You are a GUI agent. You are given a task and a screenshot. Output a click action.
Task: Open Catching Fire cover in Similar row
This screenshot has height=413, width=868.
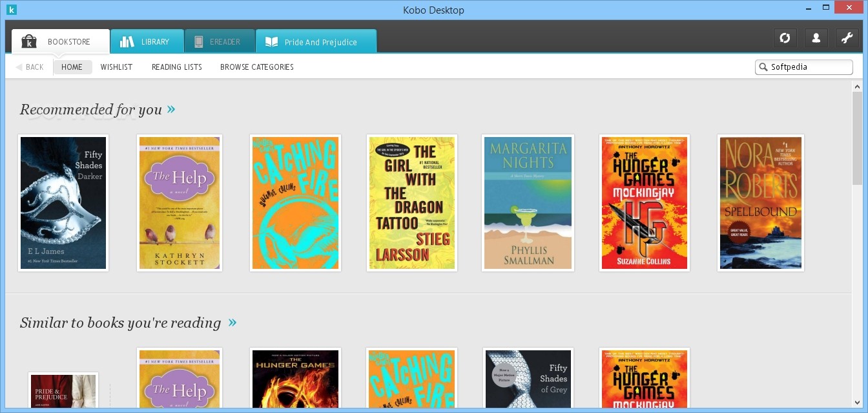click(x=412, y=377)
